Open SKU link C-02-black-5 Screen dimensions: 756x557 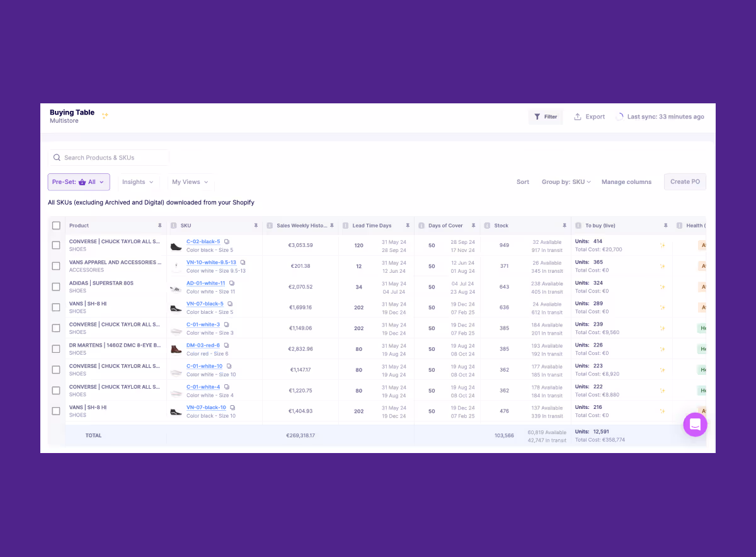(x=203, y=242)
